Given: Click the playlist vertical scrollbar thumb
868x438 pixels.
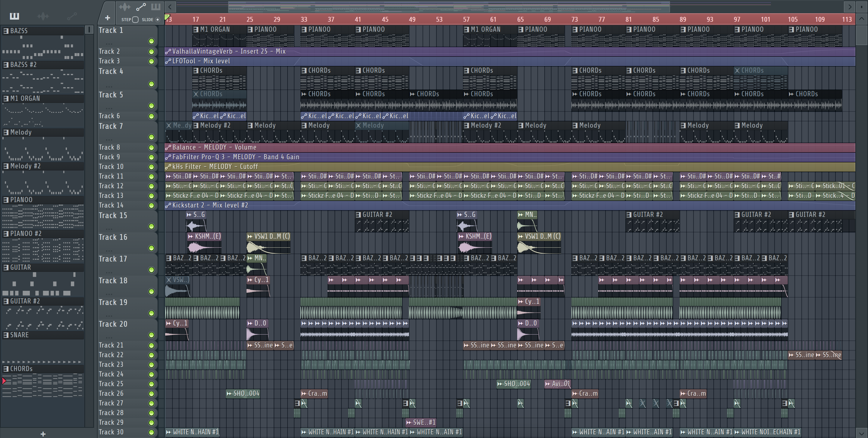Looking at the screenshot, I should (x=862, y=35).
